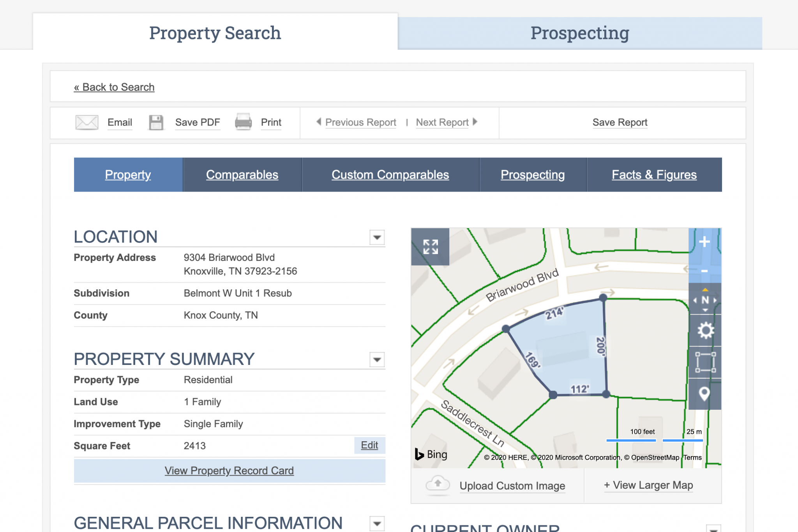
Task: Open View Property Record Card
Action: point(229,470)
